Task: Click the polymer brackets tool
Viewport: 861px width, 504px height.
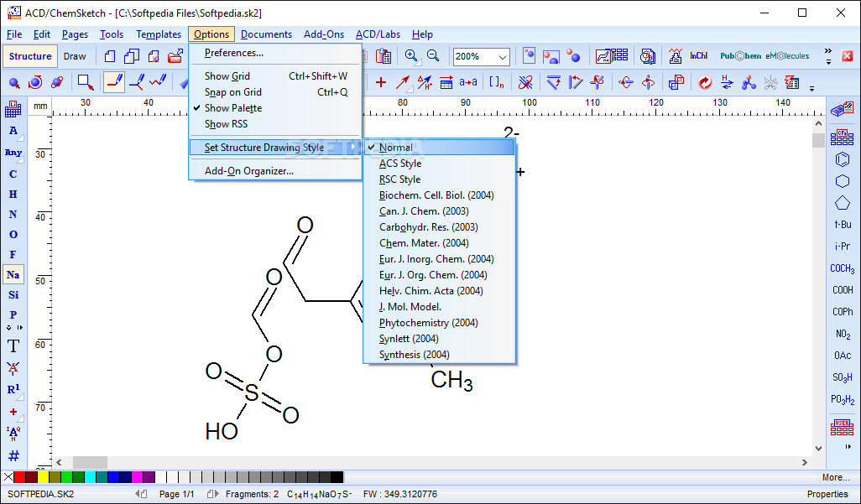Action: point(497,83)
